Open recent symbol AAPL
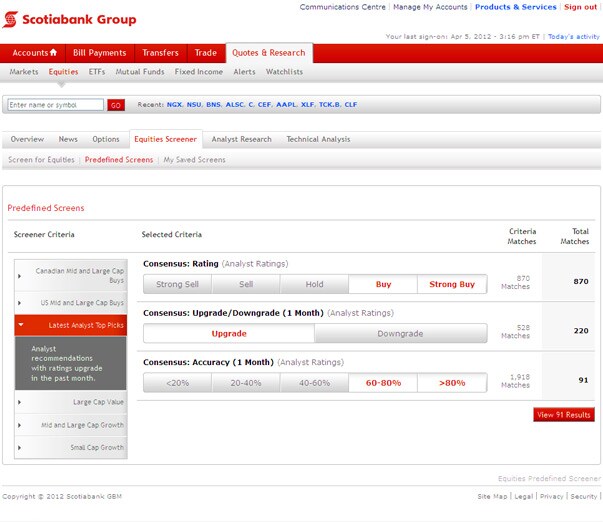Viewport: 603px width, 522px height. click(286, 105)
